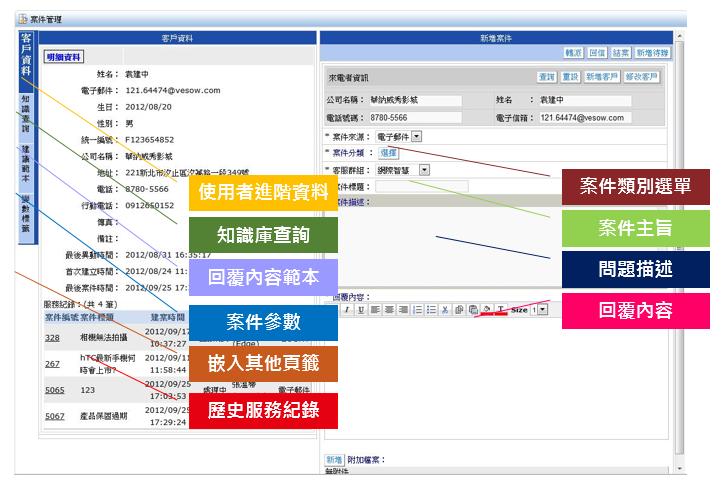Apply underline formatting in reply editor
This screenshot has height=480, width=718.
click(x=361, y=310)
